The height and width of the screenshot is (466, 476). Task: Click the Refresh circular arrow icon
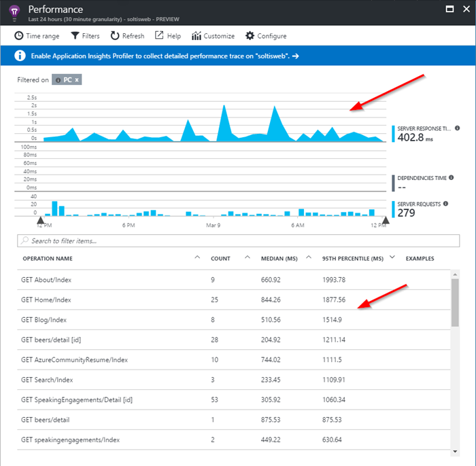click(115, 36)
